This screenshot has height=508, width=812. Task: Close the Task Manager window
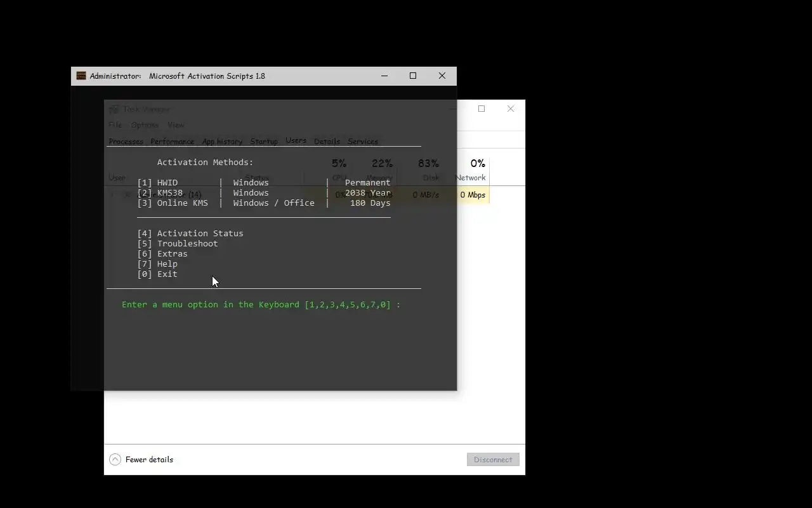click(x=511, y=109)
